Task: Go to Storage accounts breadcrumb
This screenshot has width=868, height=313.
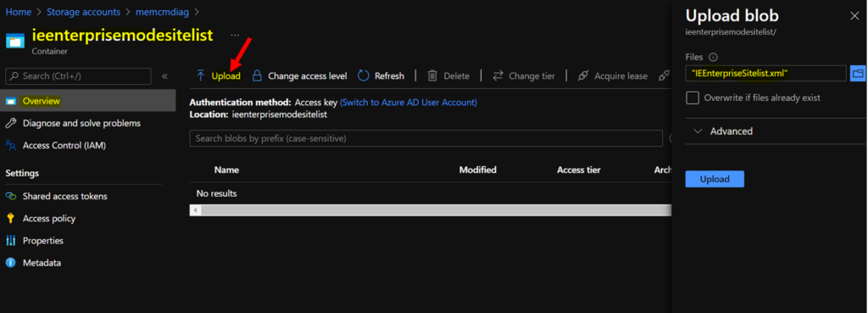Action: pos(83,12)
